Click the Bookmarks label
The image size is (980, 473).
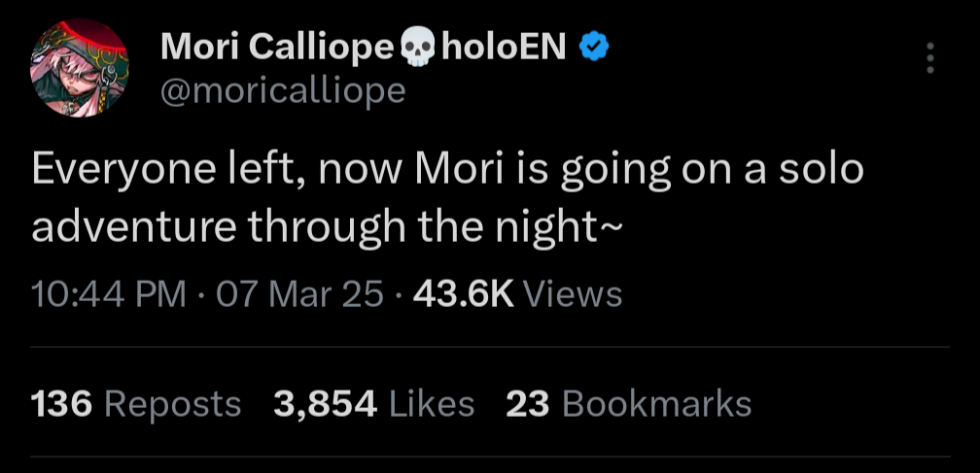click(x=656, y=403)
